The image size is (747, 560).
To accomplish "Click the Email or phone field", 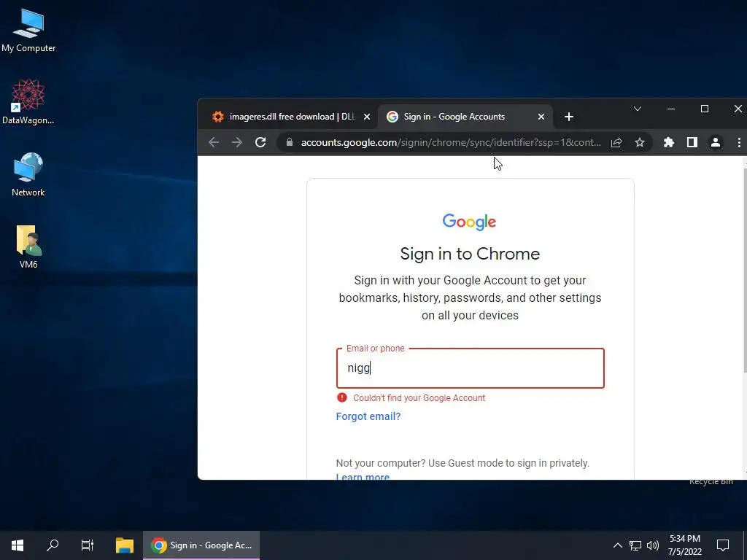I will tap(471, 368).
